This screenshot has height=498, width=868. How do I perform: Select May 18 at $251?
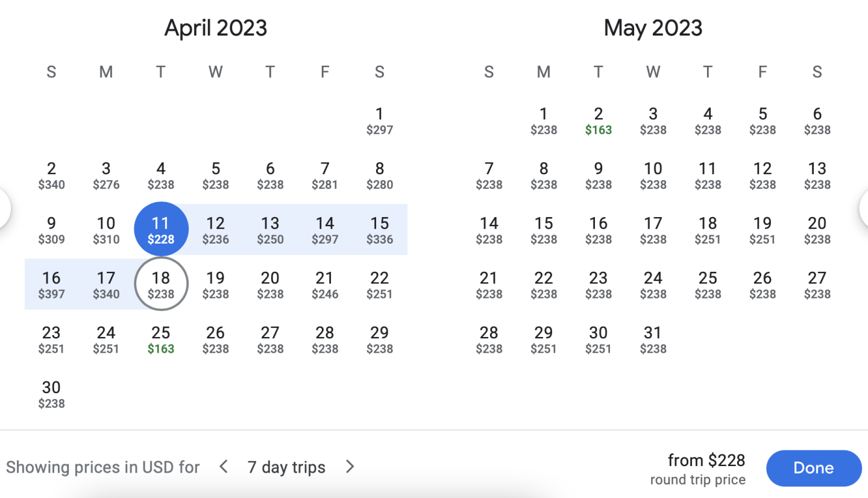tap(708, 230)
